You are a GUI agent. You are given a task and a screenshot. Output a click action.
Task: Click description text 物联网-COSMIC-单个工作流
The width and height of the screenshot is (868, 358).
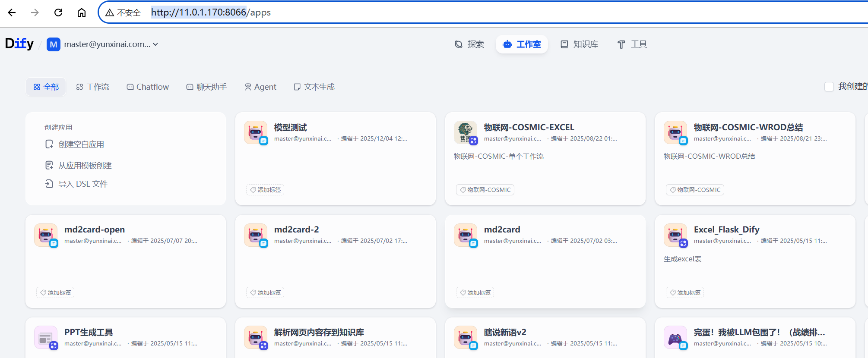point(498,156)
